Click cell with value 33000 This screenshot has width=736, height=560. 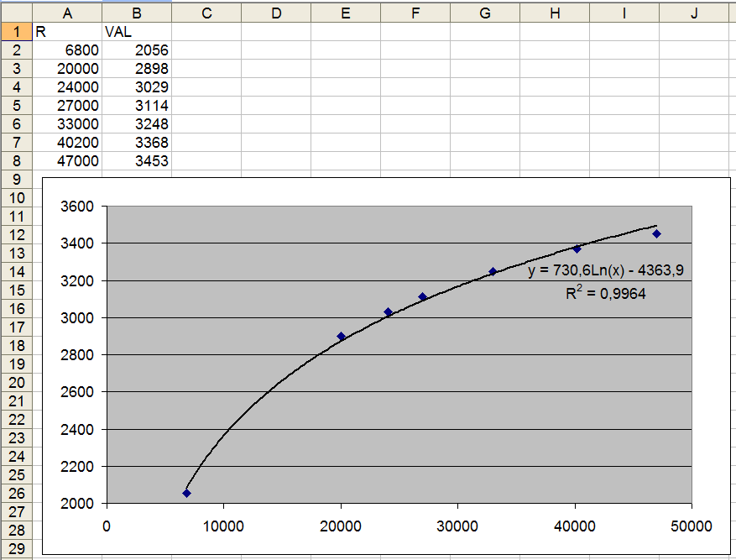pos(67,124)
